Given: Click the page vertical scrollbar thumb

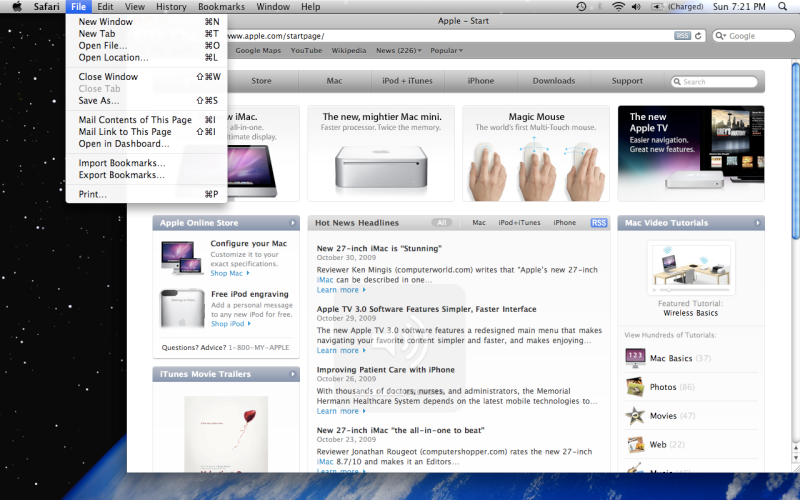Looking at the screenshot, I should 795,149.
